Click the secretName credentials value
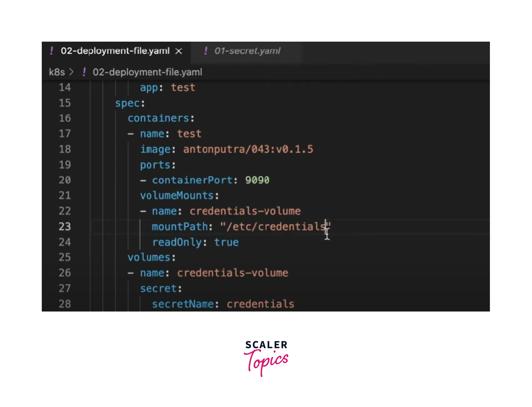Viewport: 532px width, 407px height. (260, 304)
